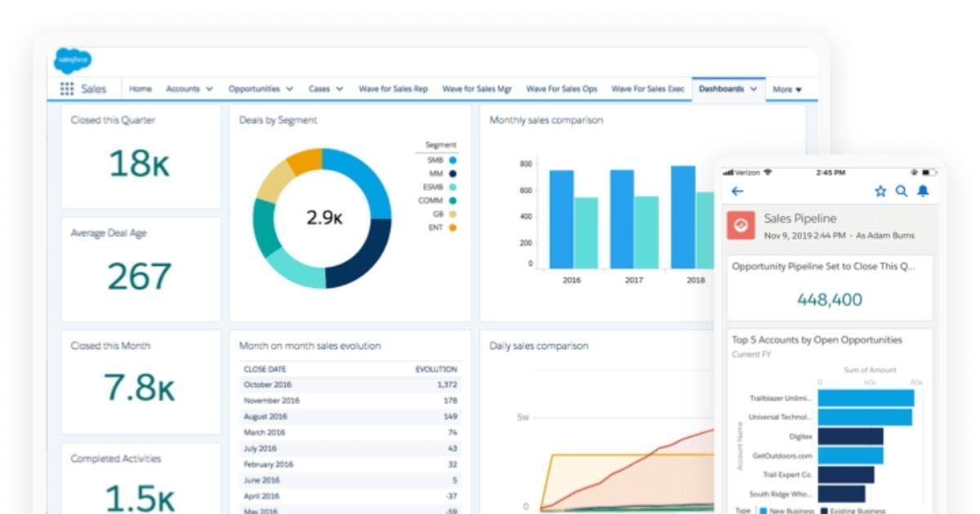Screen dimensions: 980x514
Task: Click the 267 Average Deal Age value
Action: [x=139, y=277]
